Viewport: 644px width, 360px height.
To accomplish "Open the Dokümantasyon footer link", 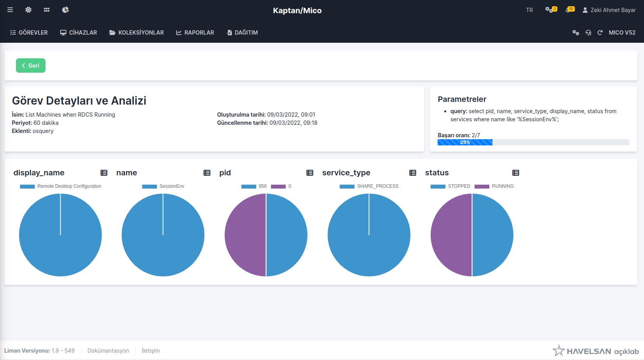I will [x=108, y=351].
